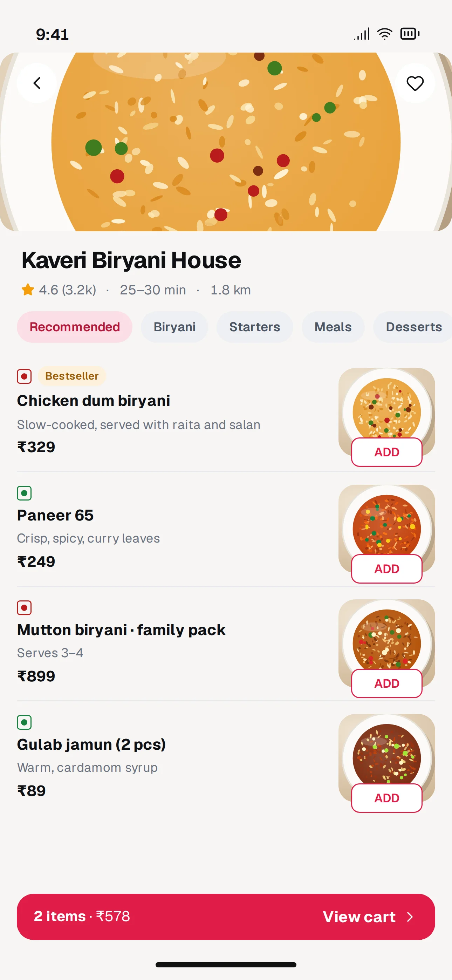Check the battery icon in status bar
This screenshot has width=452, height=980.
410,34
